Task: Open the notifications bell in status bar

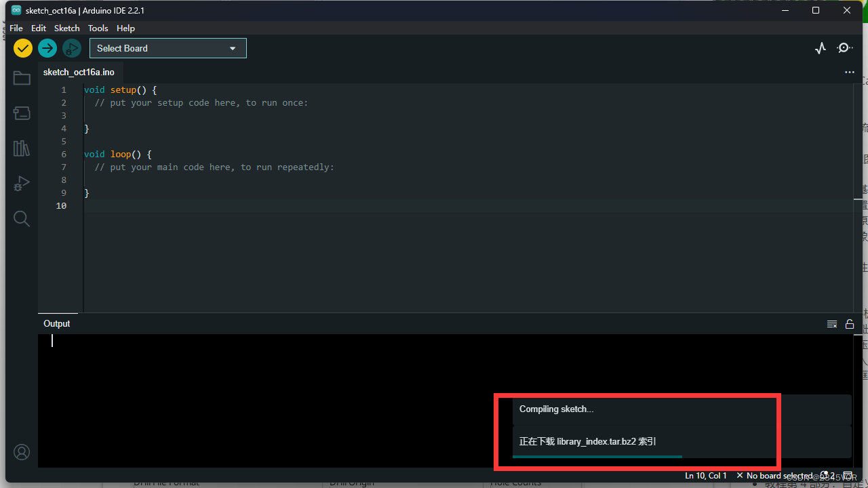Action: pyautogui.click(x=826, y=476)
